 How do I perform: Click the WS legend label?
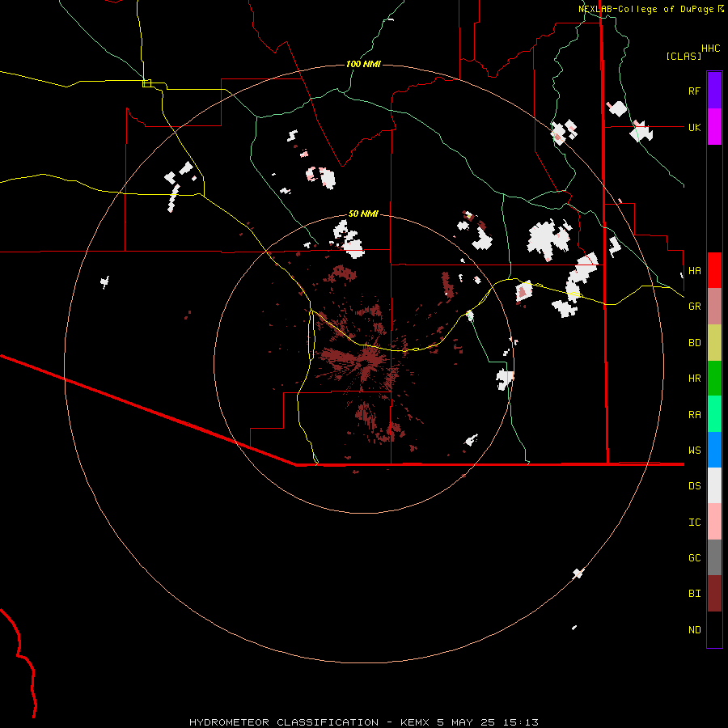click(694, 450)
